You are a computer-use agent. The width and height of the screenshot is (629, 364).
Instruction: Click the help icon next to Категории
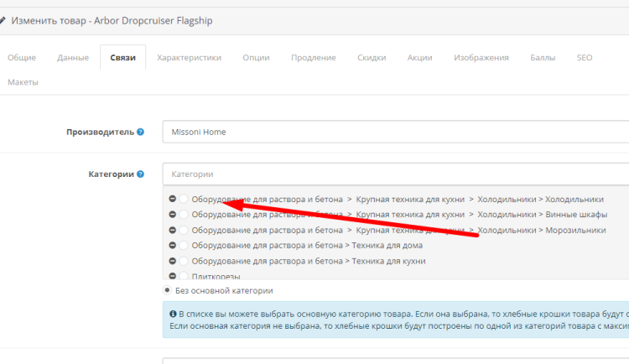140,174
